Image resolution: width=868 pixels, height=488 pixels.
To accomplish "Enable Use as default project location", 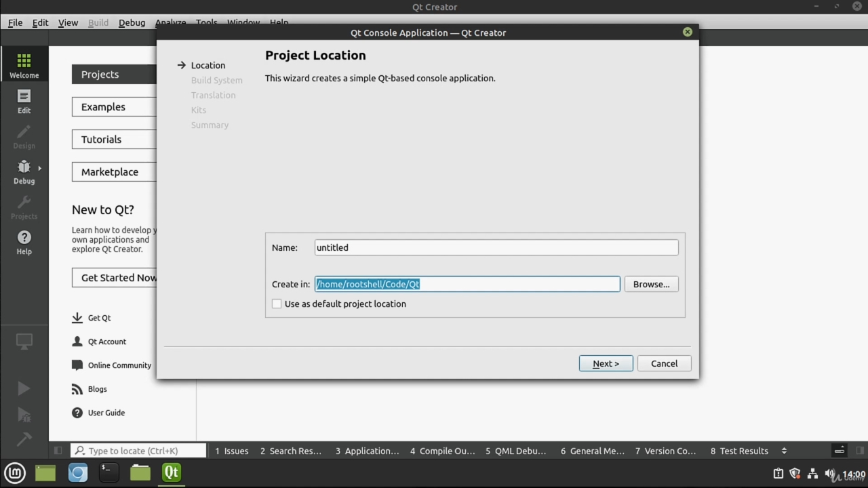I will 277,304.
